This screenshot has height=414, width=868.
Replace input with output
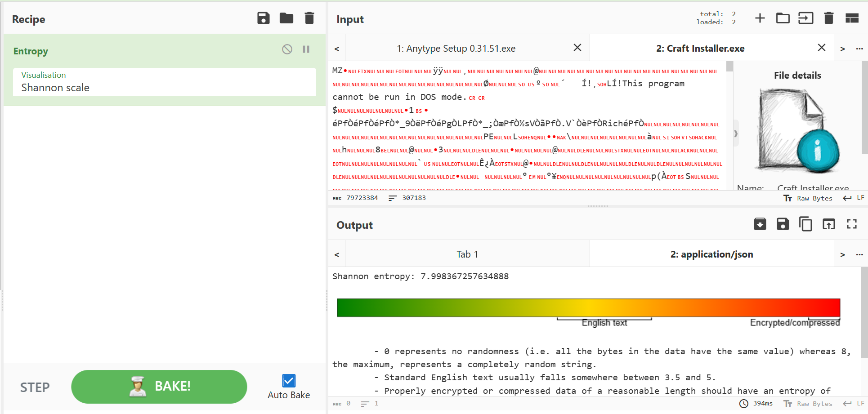(x=828, y=224)
